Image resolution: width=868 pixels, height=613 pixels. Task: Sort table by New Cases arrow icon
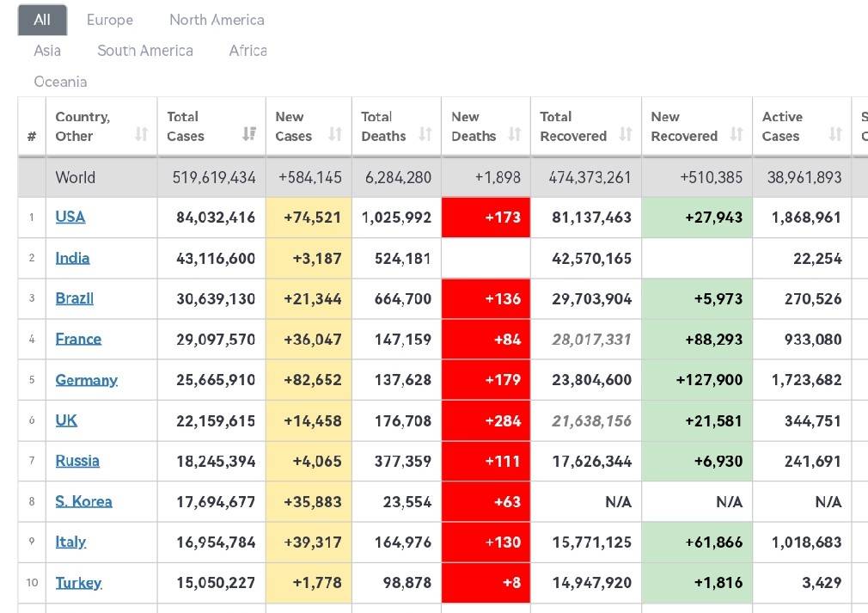[335, 134]
